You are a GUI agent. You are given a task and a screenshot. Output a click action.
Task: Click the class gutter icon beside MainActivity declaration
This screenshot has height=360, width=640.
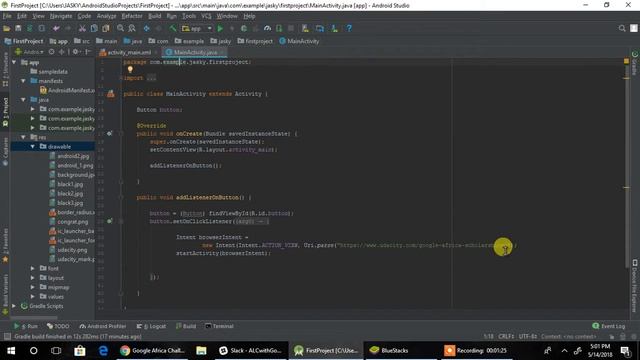tap(111, 94)
